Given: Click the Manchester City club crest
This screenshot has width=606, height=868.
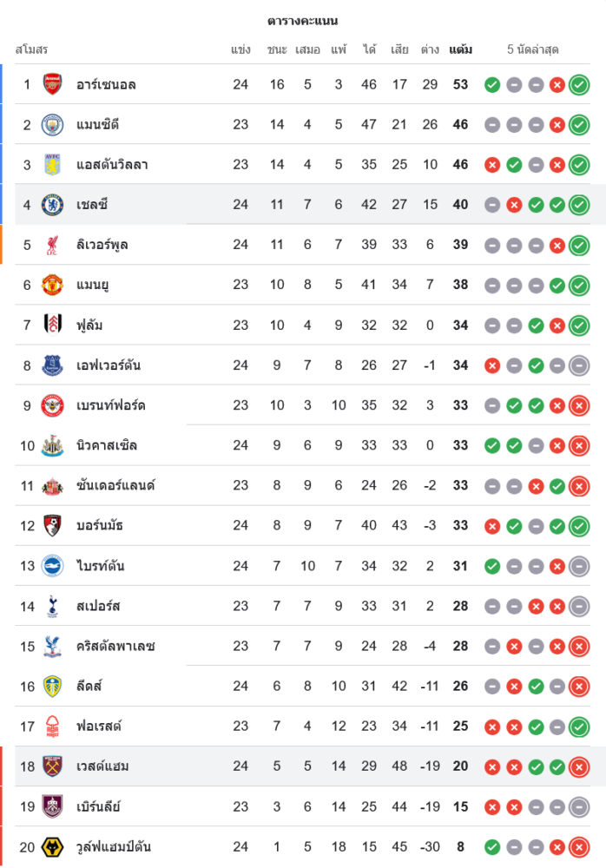Looking at the screenshot, I should point(53,124).
